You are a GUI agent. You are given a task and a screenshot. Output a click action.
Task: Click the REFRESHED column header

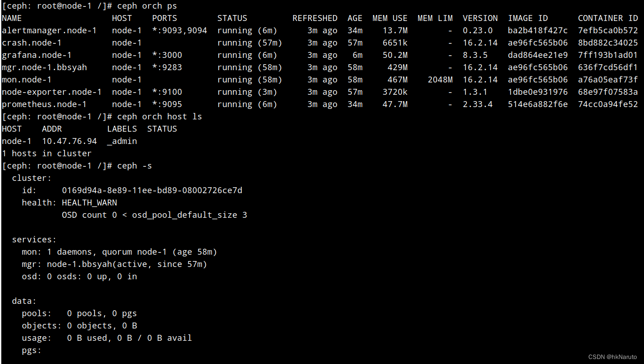click(315, 18)
